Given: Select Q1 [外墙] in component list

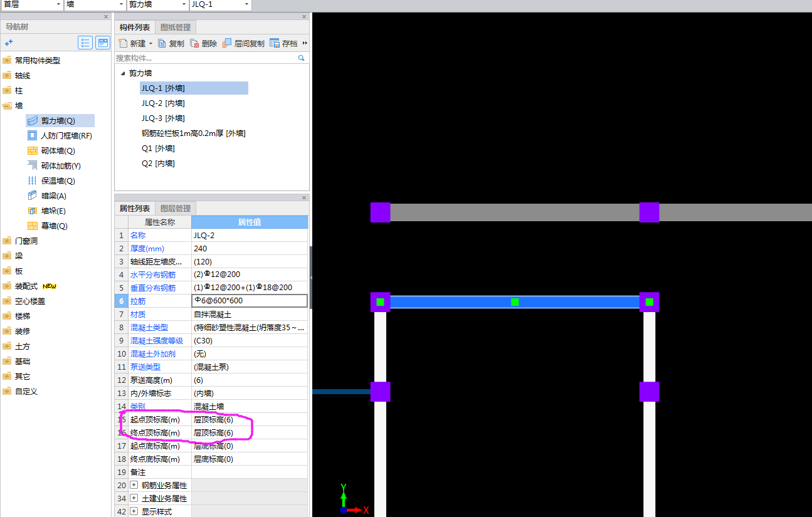Looking at the screenshot, I should (x=158, y=149).
